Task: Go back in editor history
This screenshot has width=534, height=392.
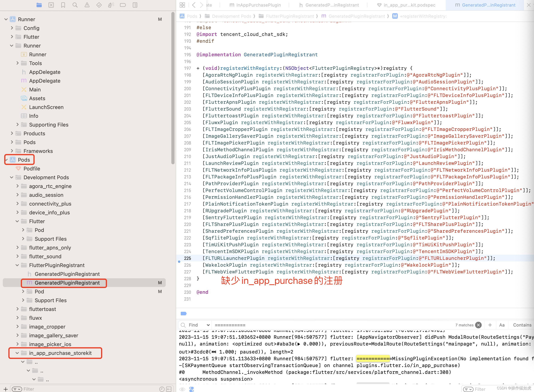Action: pos(194,5)
